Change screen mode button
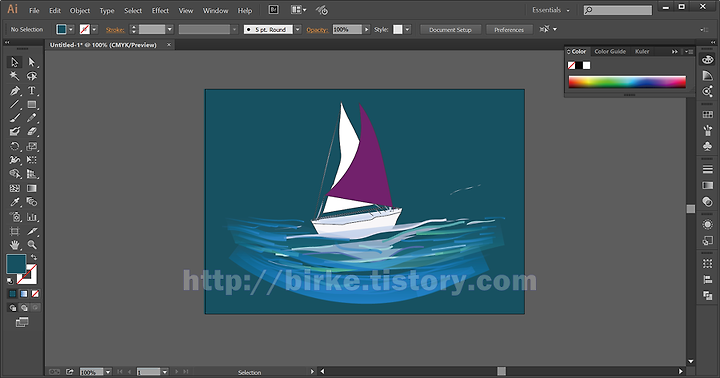The image size is (720, 378). coord(22,322)
